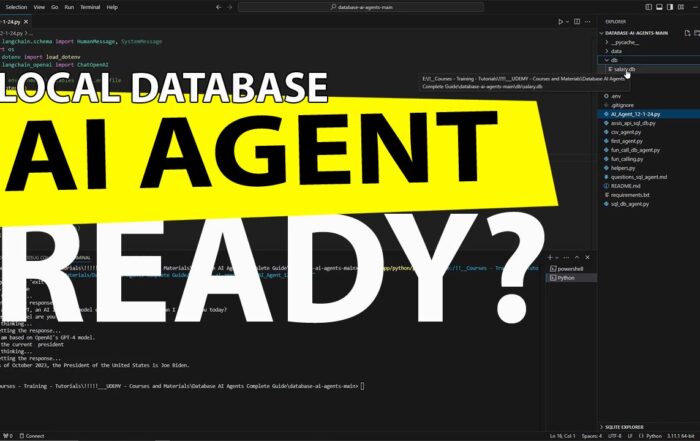700x441 pixels.
Task: Open the Customize Layout icon
Action: [681, 7]
